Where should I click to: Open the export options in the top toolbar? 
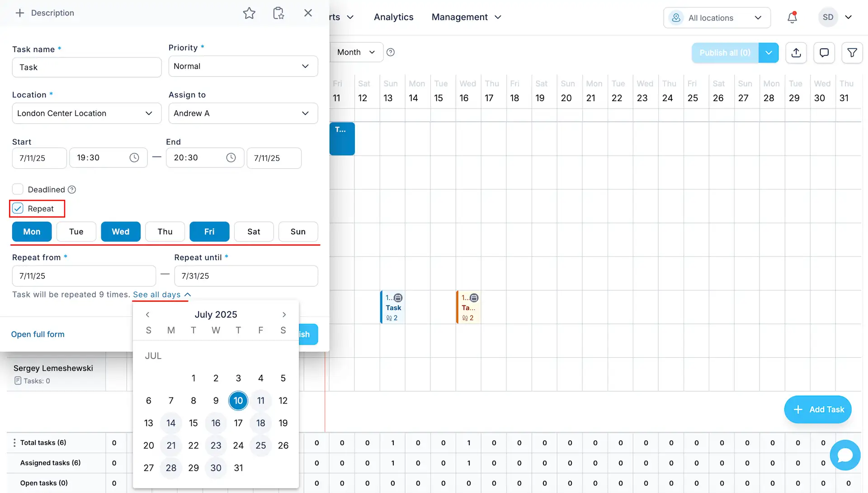tap(796, 52)
